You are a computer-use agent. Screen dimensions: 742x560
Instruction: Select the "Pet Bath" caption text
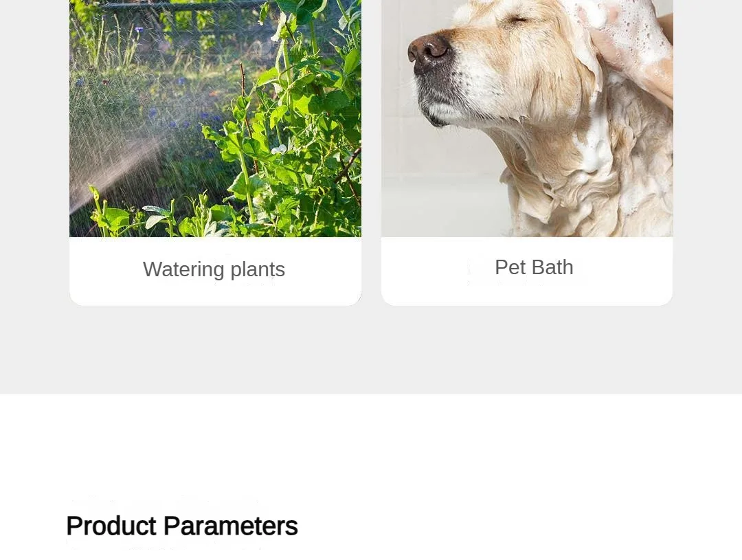[534, 267]
